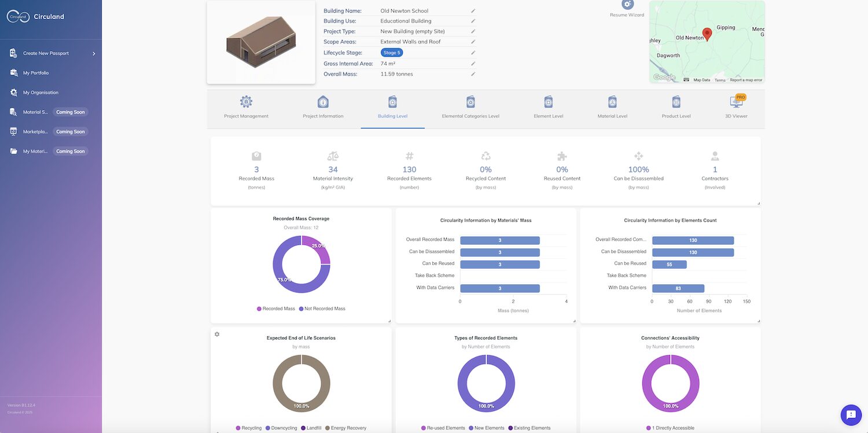868x433 pixels.
Task: Click the Can be Reused bar showing 55
Action: tap(669, 264)
